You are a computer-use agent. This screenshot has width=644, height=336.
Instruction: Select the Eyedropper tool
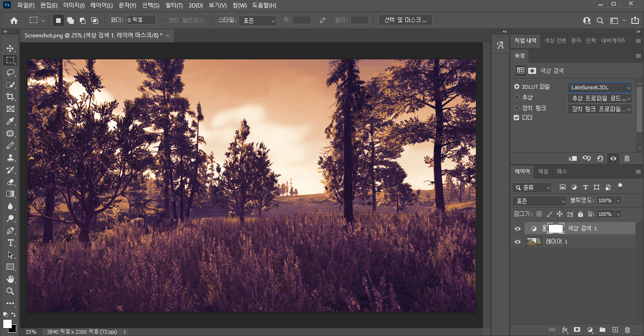[x=10, y=121]
